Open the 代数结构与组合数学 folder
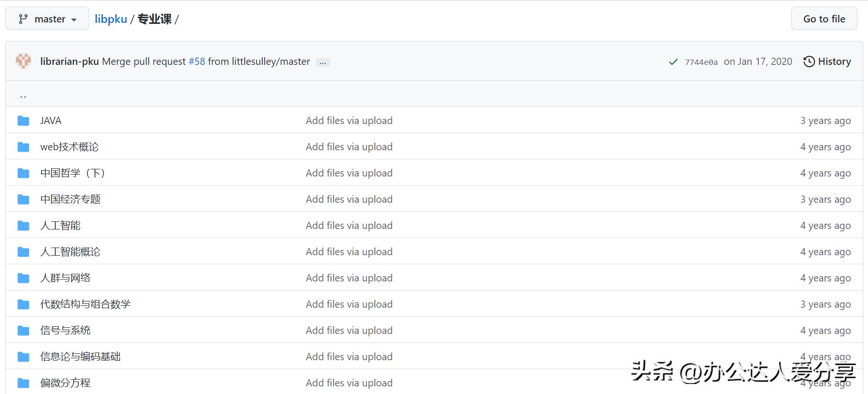868x394 pixels. click(85, 304)
